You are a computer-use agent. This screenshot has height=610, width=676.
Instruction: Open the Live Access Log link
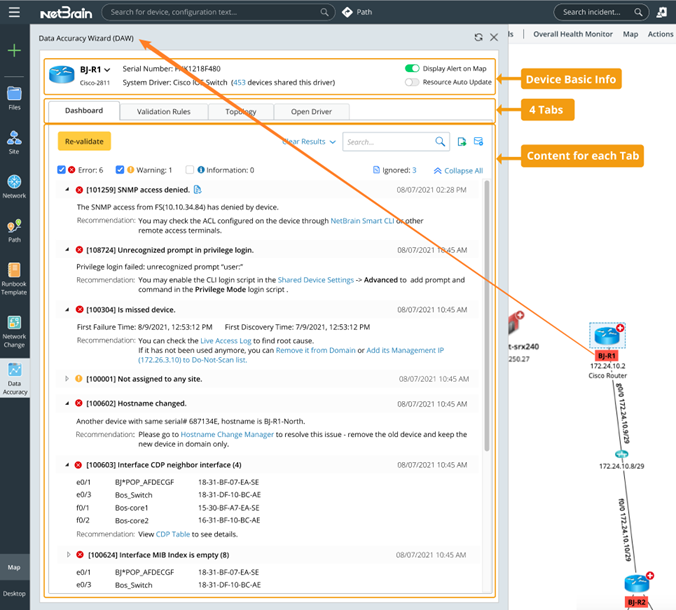point(226,341)
